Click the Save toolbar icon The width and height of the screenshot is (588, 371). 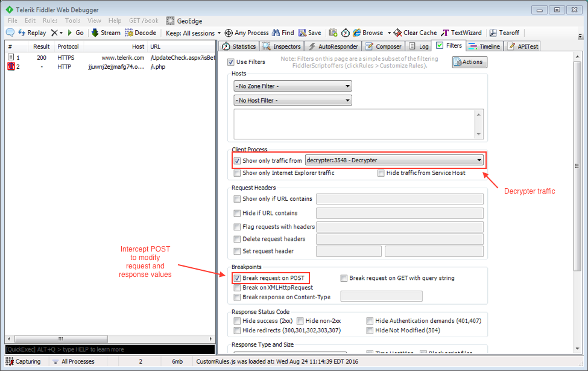coord(303,33)
